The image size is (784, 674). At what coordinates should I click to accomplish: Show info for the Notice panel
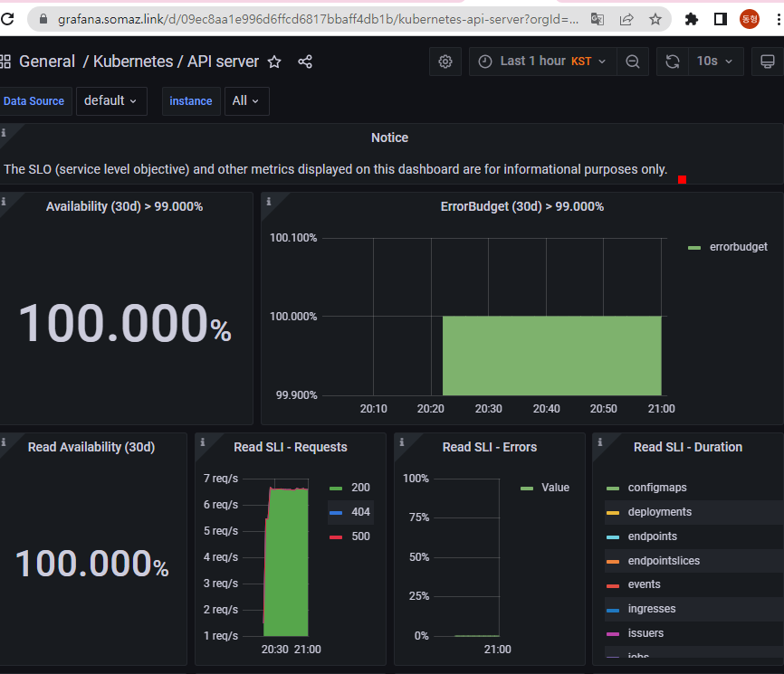click(x=4, y=133)
